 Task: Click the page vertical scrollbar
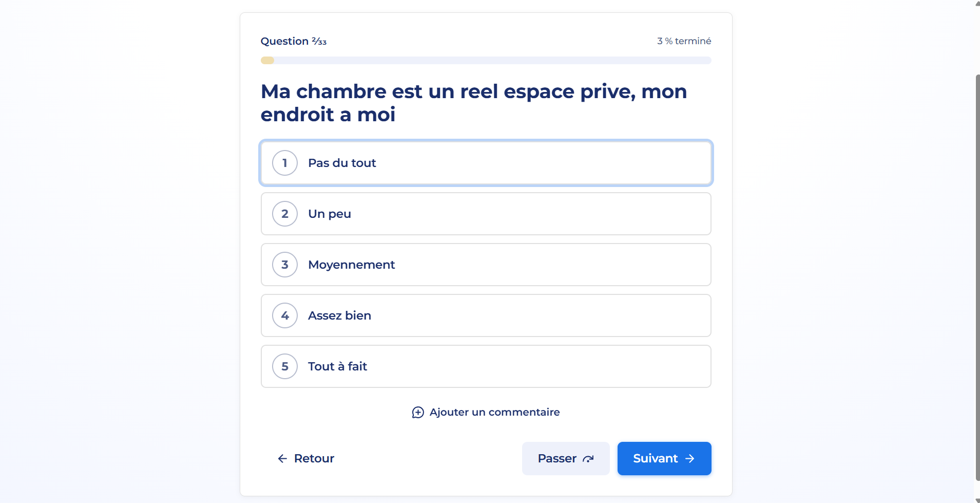click(x=977, y=277)
